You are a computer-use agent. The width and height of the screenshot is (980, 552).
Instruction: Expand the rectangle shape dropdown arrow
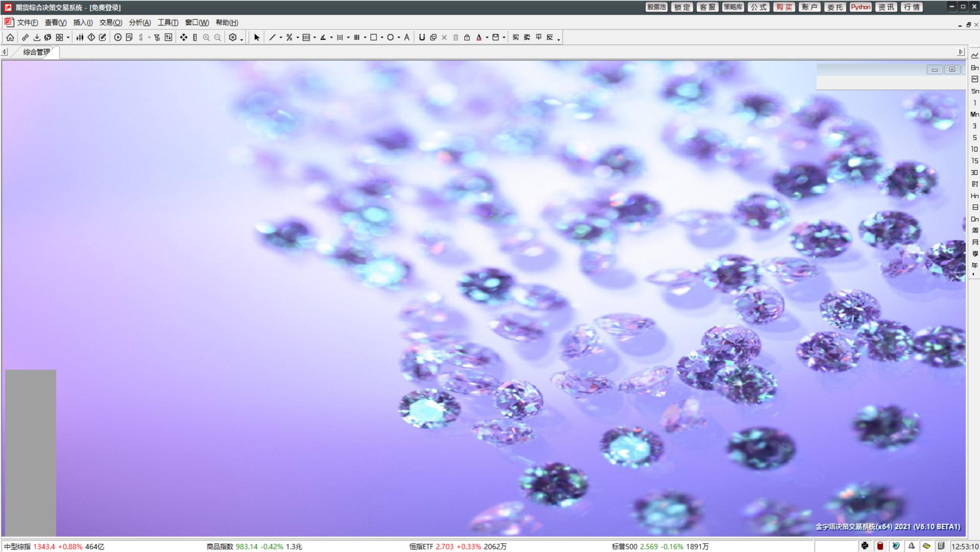(x=382, y=37)
